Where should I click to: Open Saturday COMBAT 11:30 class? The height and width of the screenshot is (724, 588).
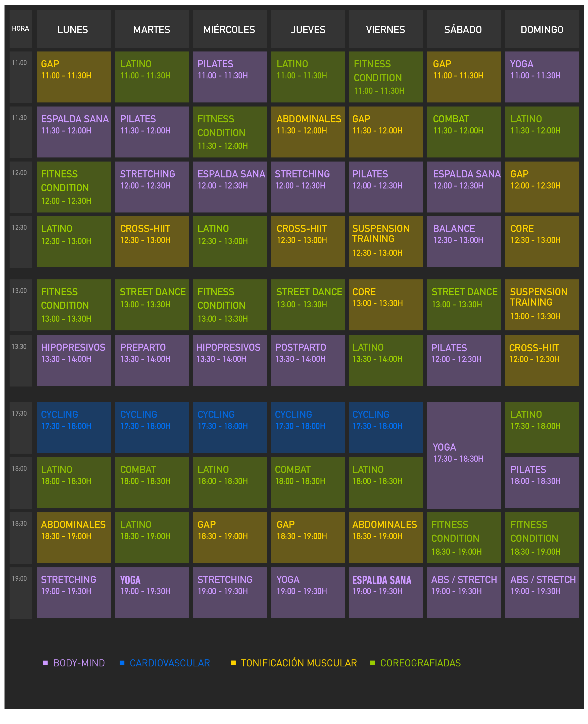pyautogui.click(x=464, y=132)
